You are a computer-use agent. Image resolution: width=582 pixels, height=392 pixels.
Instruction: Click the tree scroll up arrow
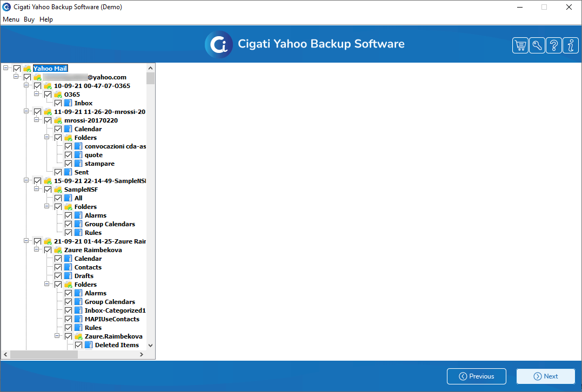(x=150, y=68)
